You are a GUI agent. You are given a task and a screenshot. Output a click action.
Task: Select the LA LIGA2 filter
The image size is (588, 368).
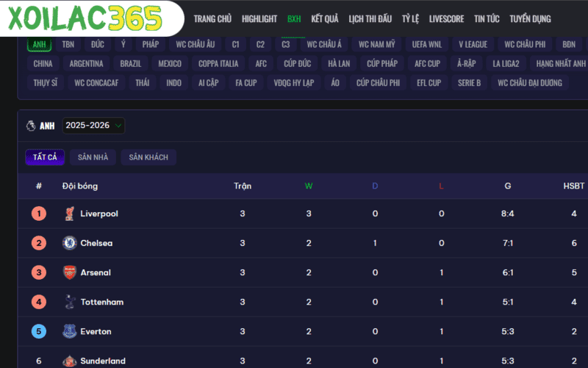pyautogui.click(x=506, y=63)
